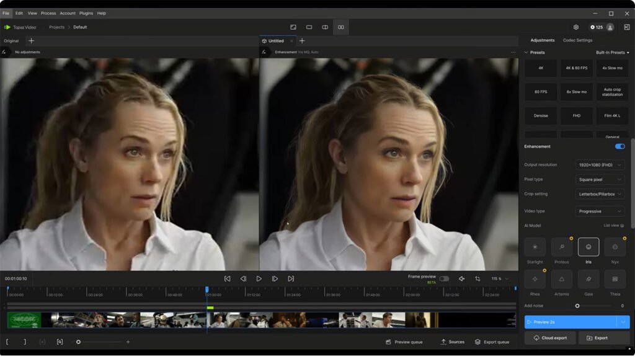Click the Add noise slider handle
Viewport: 635px width, 364px height.
[577, 306]
